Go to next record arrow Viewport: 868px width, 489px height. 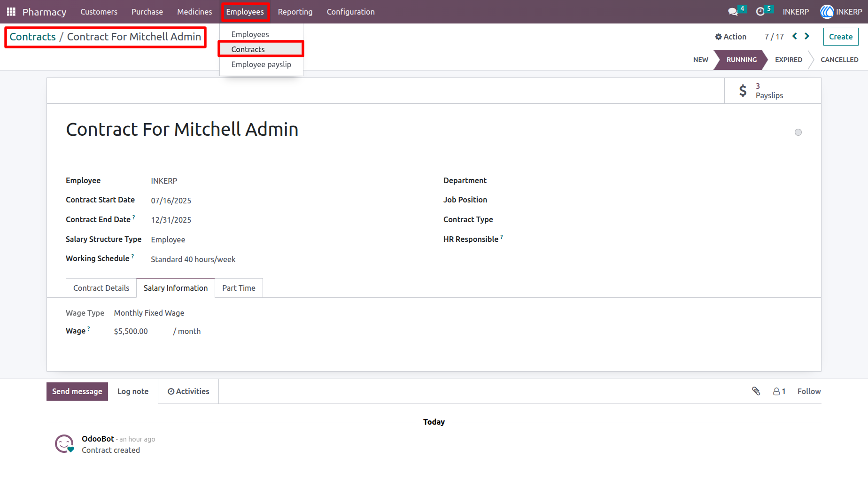click(807, 36)
